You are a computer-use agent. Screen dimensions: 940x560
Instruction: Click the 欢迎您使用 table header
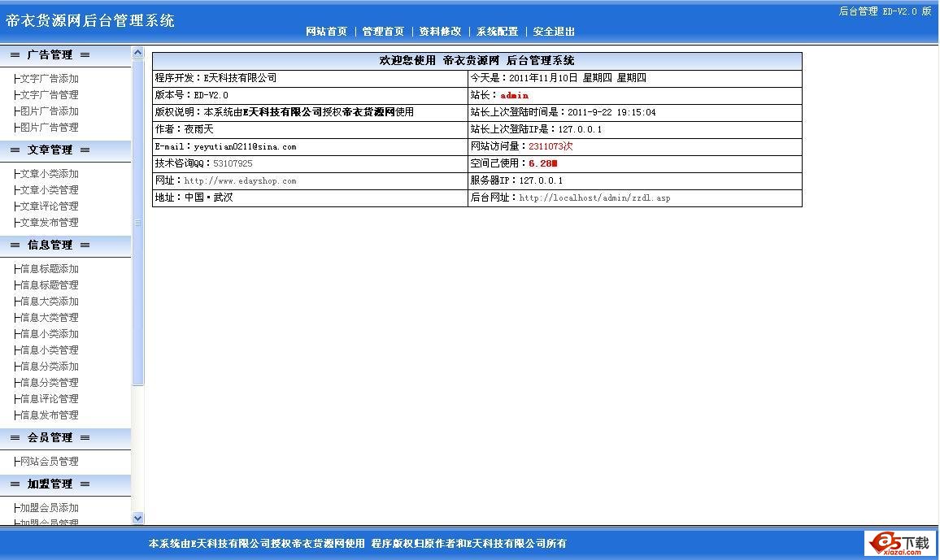click(477, 60)
